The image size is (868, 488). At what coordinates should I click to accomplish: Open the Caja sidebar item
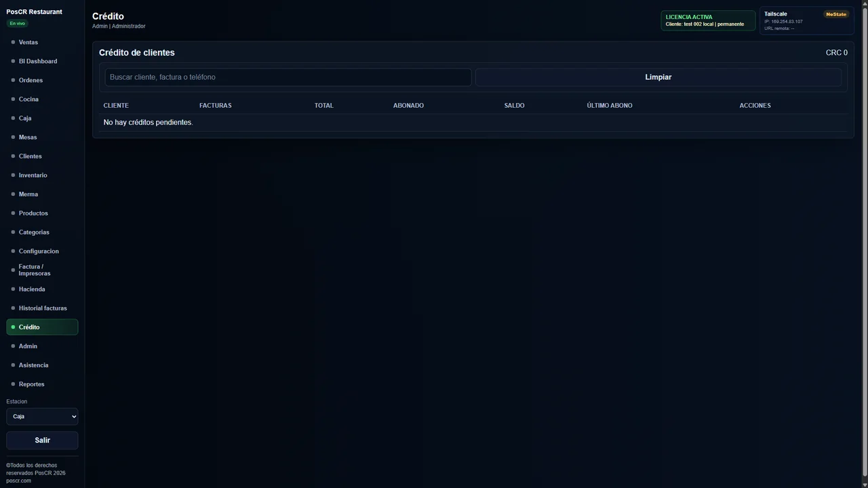42,118
